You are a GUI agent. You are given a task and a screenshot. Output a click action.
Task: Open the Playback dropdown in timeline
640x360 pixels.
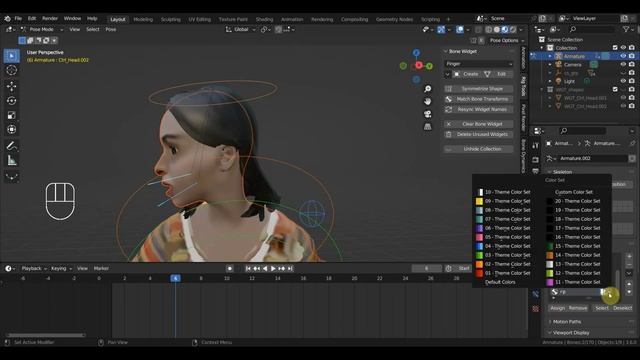pos(34,269)
